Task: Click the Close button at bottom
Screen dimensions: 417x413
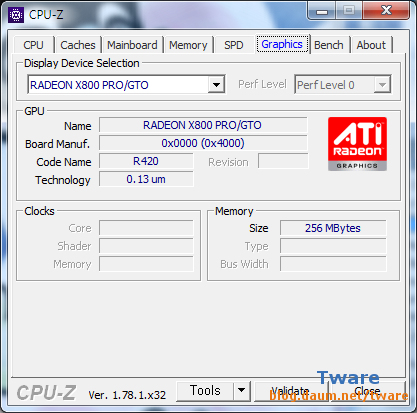Action: click(x=368, y=391)
